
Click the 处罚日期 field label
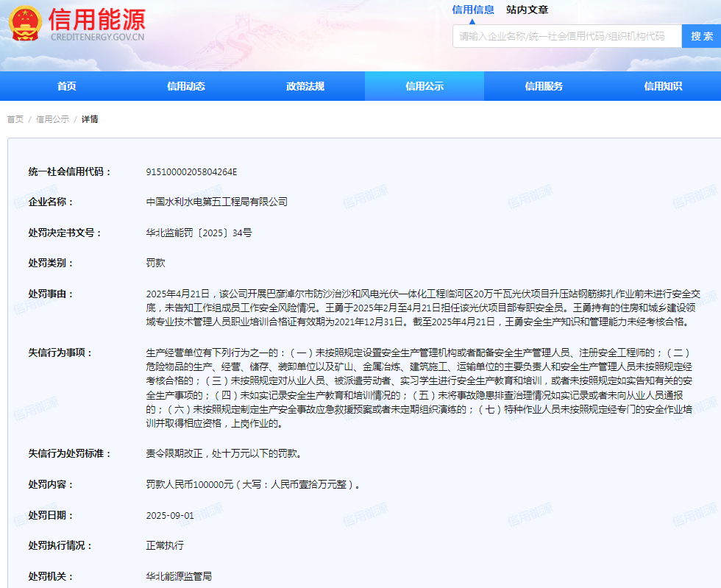tap(51, 515)
